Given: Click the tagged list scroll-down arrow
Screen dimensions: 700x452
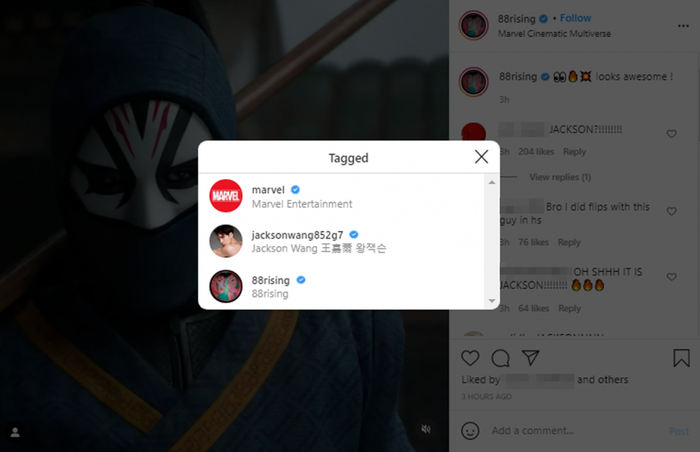Looking at the screenshot, I should coord(492,301).
